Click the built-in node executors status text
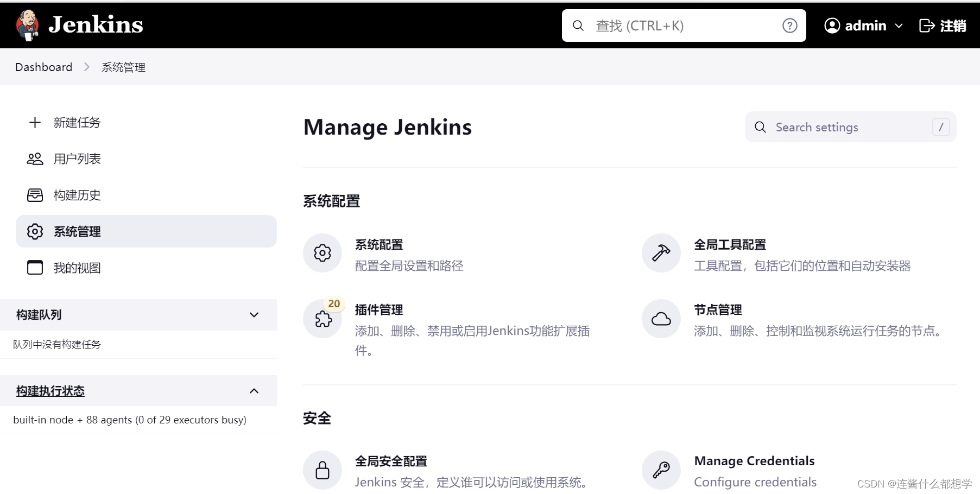Screen dimensions: 980x494 click(130, 420)
